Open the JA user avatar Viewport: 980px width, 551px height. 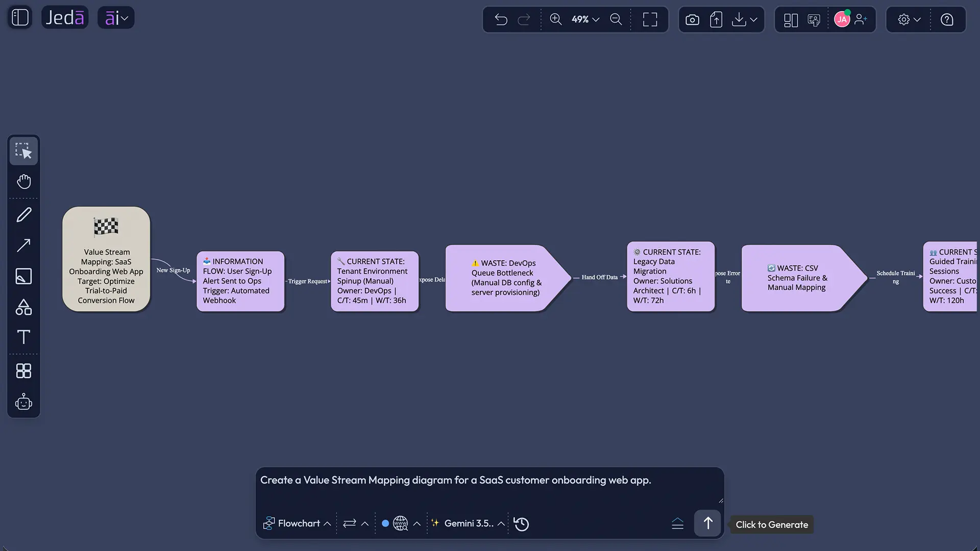842,19
